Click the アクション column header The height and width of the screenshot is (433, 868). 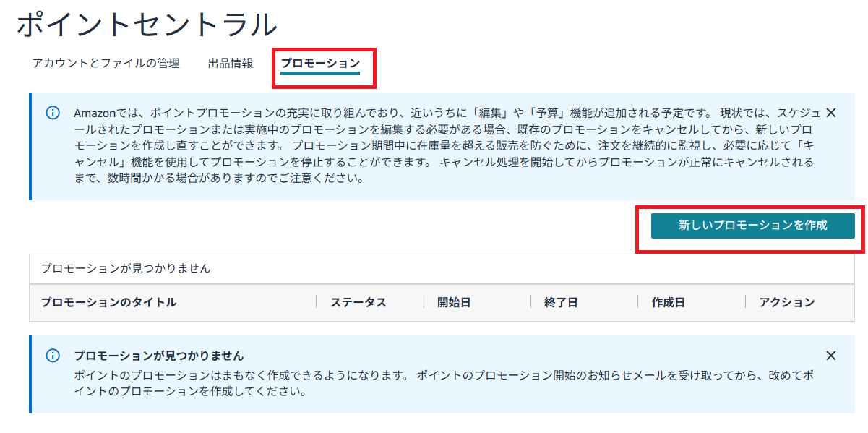[786, 302]
